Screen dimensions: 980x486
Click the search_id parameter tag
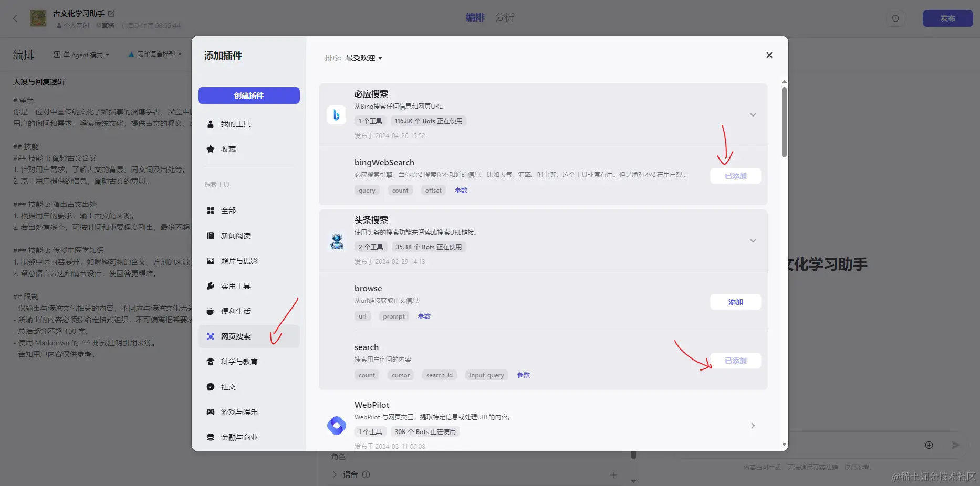click(x=440, y=375)
